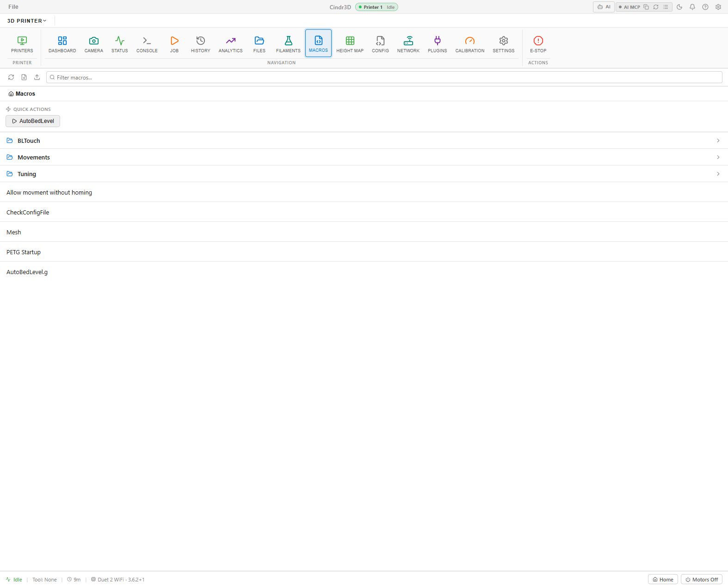The width and height of the screenshot is (728, 587).
Task: Expand the BLTouch folder chevron
Action: point(718,141)
